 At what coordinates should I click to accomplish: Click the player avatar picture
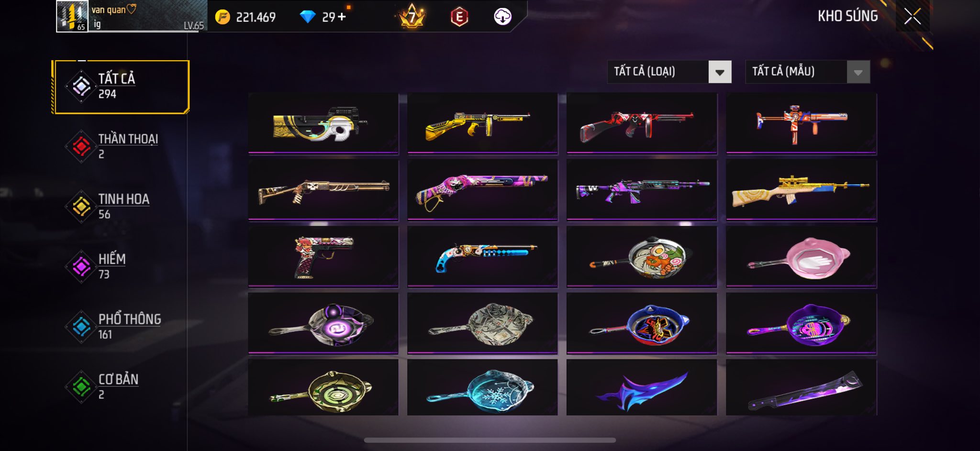coord(72,16)
